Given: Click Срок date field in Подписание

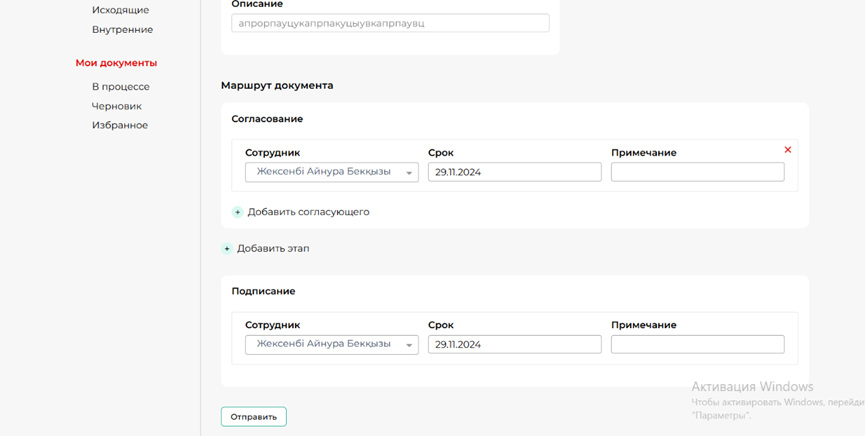Looking at the screenshot, I should point(514,344).
